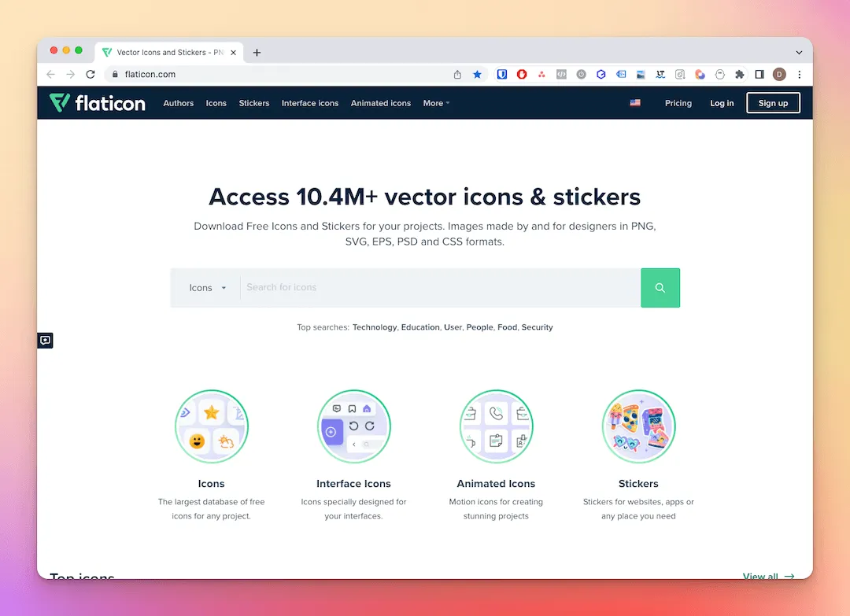
Task: Open the screenshot camera extension
Action: point(680,74)
